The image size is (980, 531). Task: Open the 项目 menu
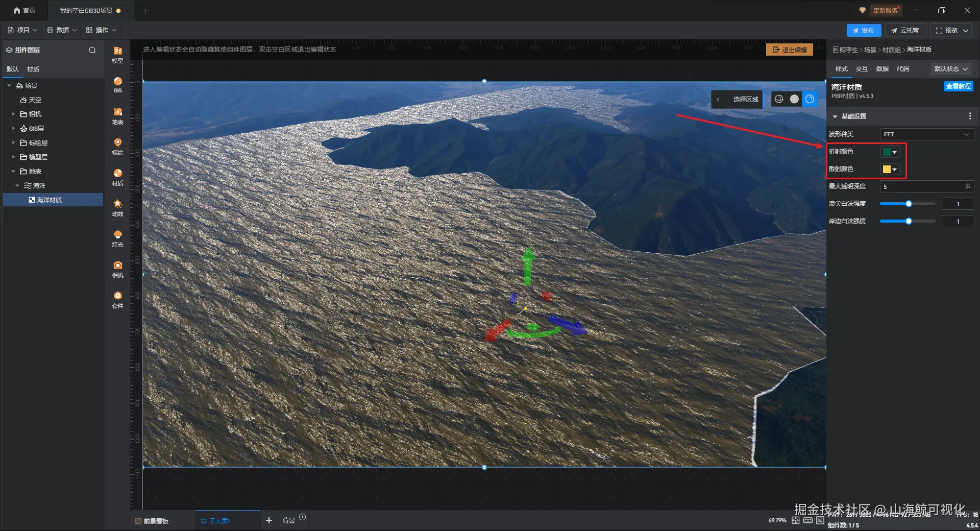tap(22, 30)
